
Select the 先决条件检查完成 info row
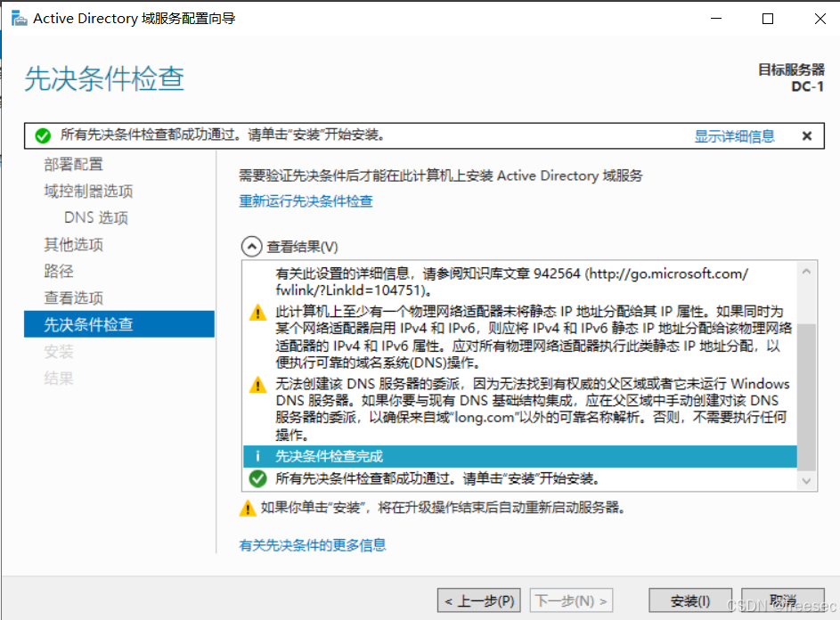(519, 457)
